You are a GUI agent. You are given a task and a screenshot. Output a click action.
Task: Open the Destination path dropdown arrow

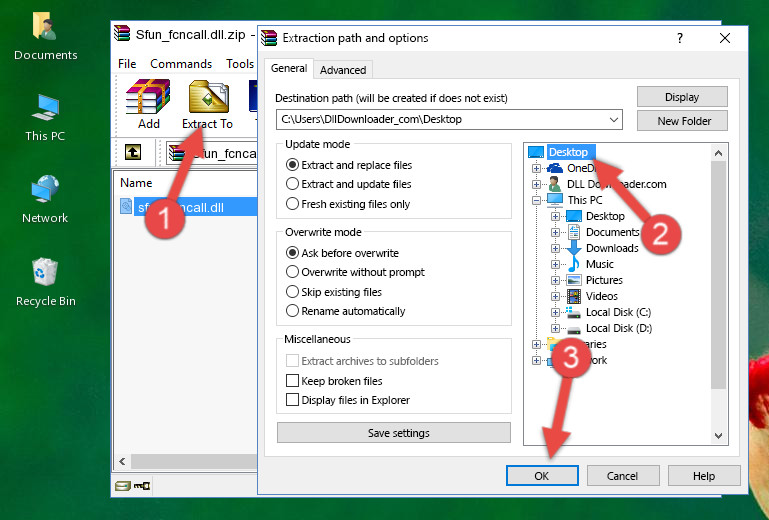point(614,119)
